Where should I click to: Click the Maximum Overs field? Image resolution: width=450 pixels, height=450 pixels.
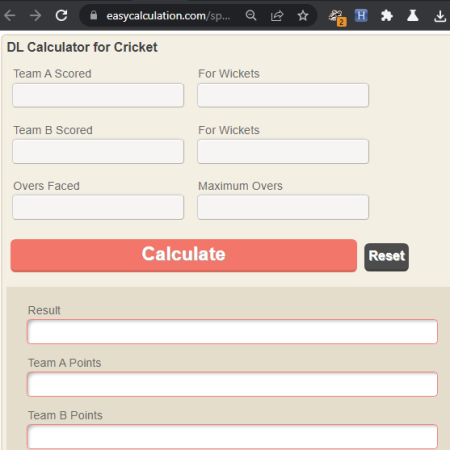tap(283, 207)
